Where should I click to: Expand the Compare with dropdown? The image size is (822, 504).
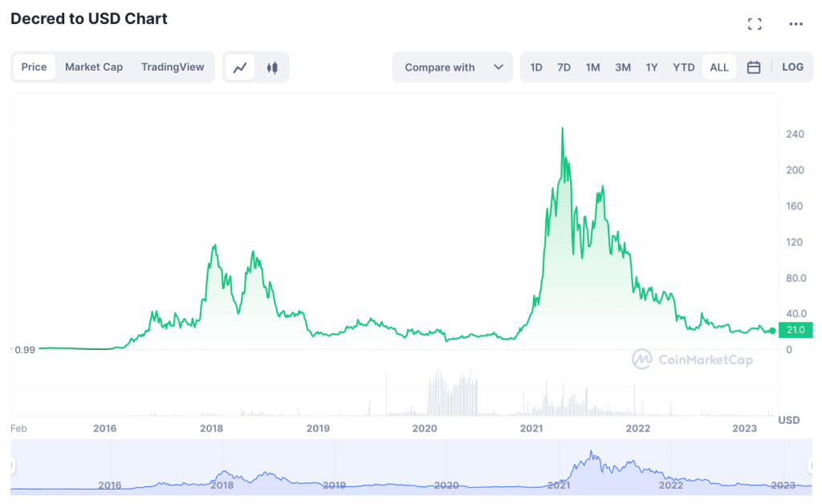click(453, 67)
